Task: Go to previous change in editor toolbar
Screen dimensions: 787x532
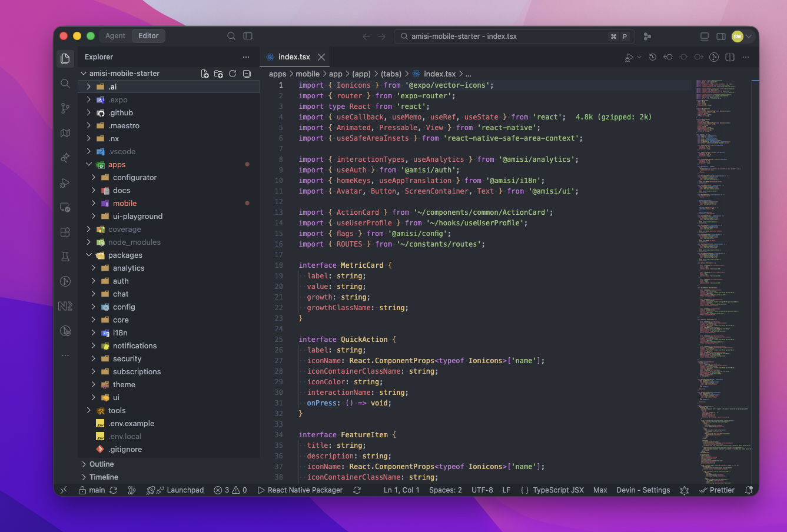Action: coord(668,57)
